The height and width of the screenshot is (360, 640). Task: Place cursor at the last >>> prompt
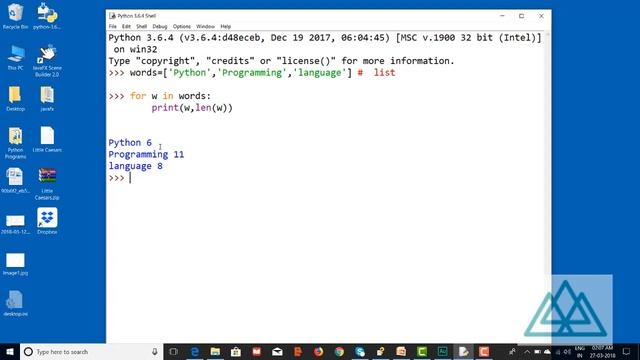(x=130, y=178)
